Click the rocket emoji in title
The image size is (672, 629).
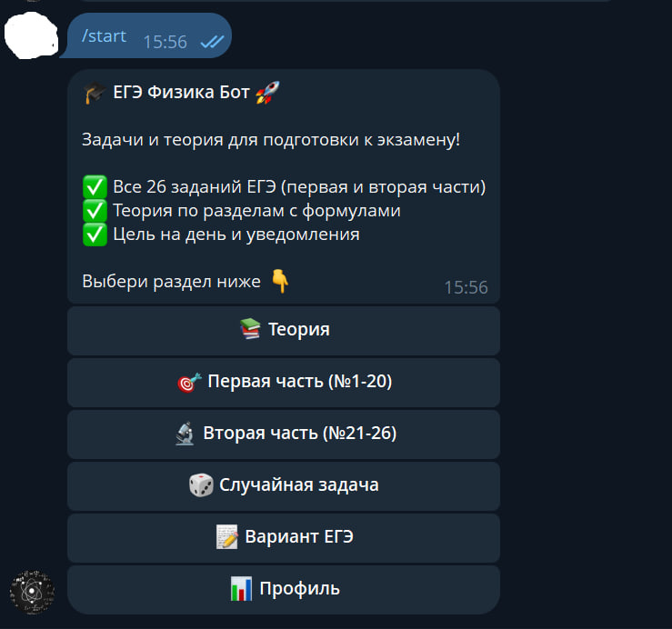tap(267, 93)
